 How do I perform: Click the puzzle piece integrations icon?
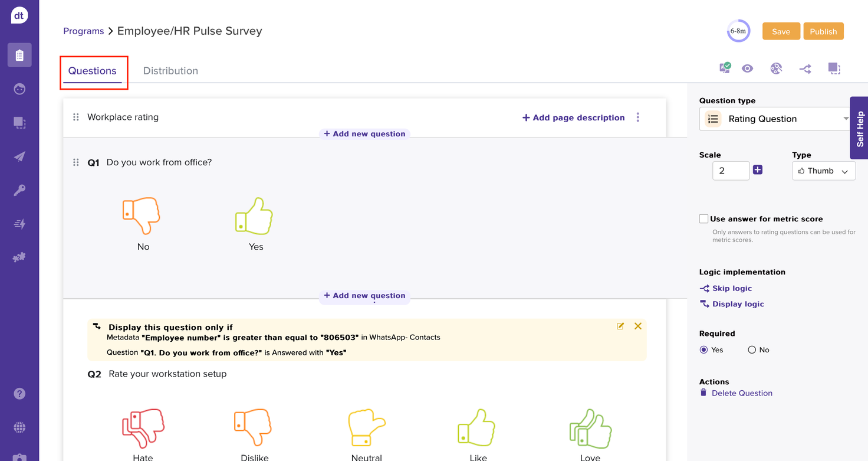19,257
